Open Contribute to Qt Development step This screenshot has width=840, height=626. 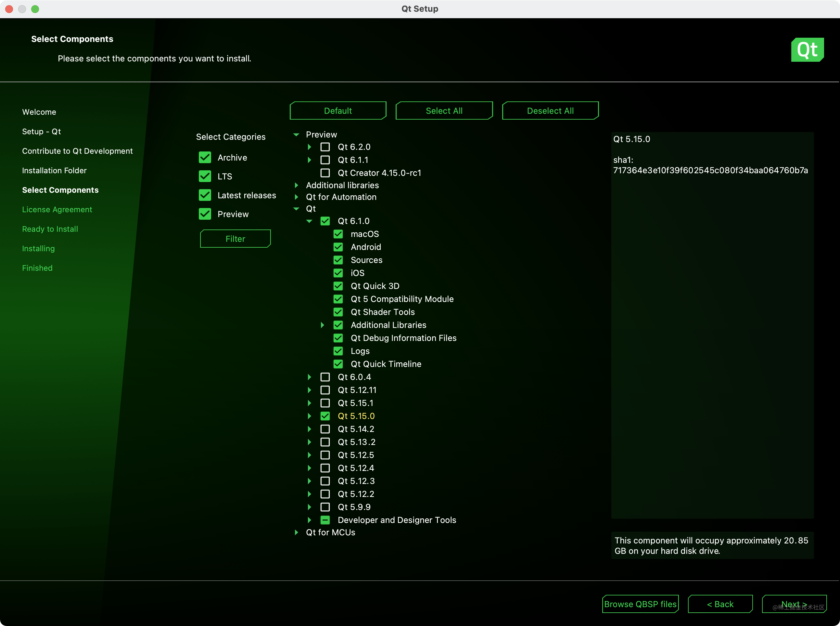tap(77, 151)
